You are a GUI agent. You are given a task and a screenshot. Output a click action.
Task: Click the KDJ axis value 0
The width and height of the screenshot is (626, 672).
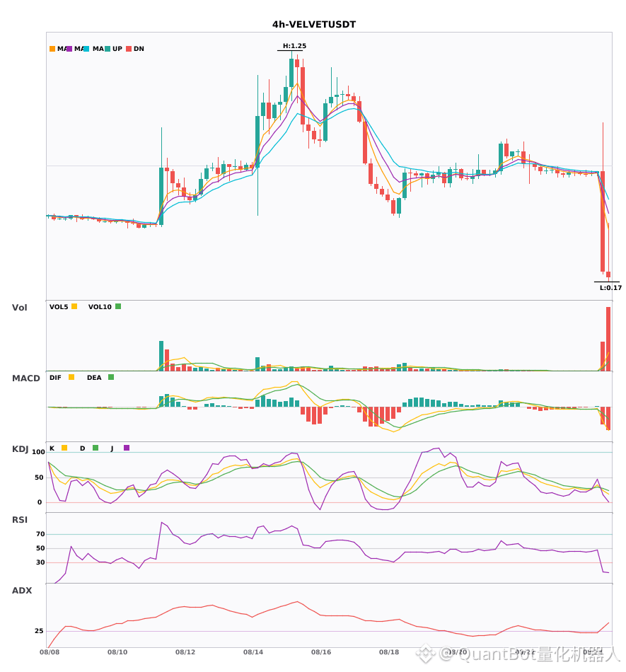pos(40,502)
